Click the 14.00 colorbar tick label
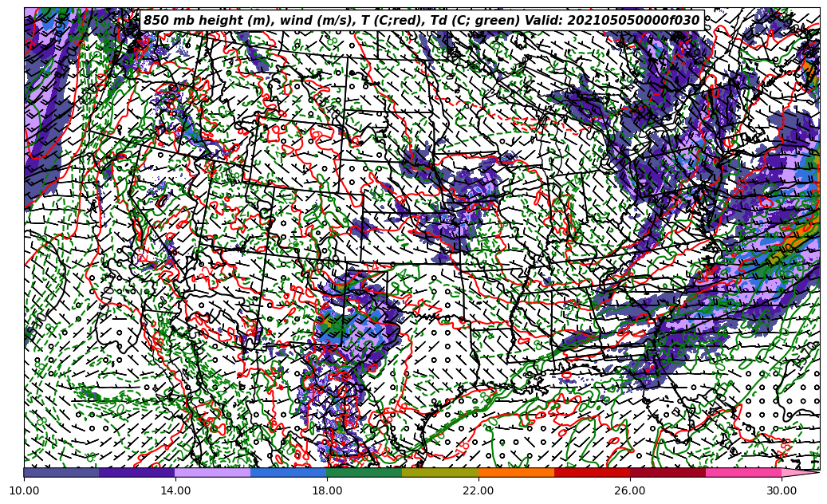Viewport: 827px width, 504px height. pos(175,490)
